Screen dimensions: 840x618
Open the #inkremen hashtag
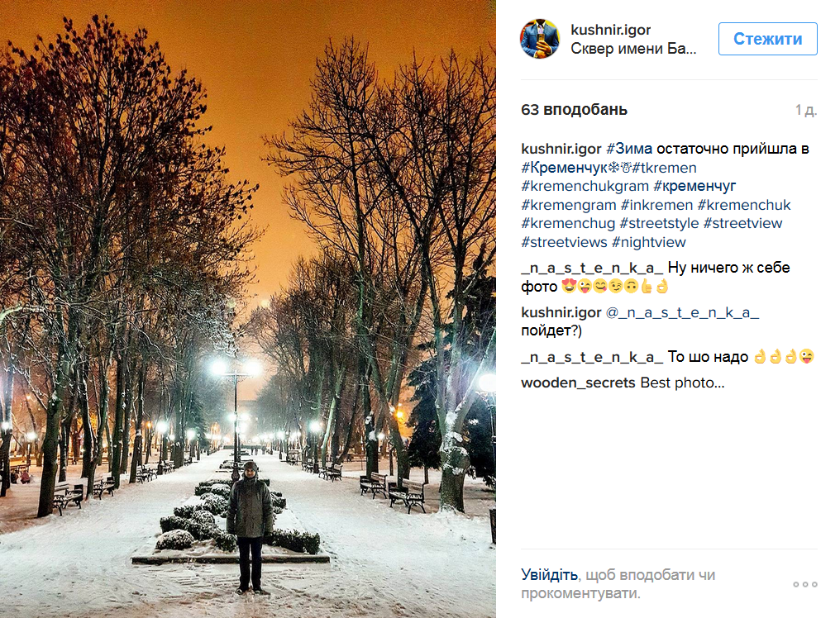click(656, 205)
